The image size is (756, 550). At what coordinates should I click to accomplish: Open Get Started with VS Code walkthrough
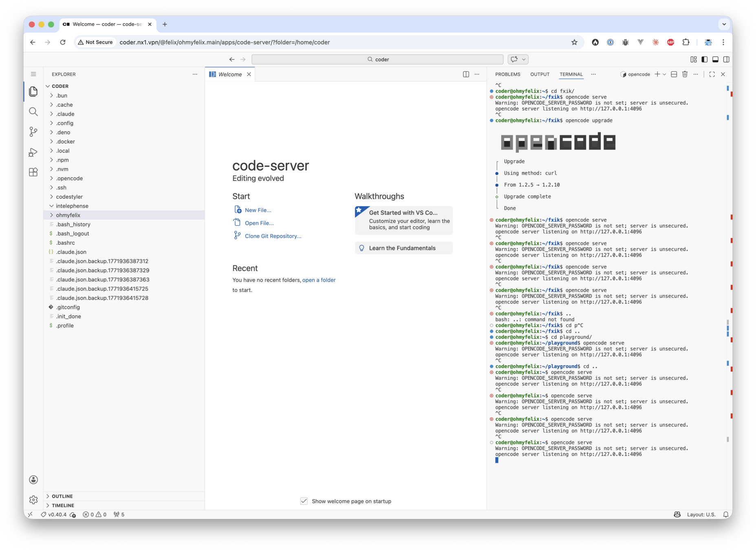pyautogui.click(x=403, y=220)
